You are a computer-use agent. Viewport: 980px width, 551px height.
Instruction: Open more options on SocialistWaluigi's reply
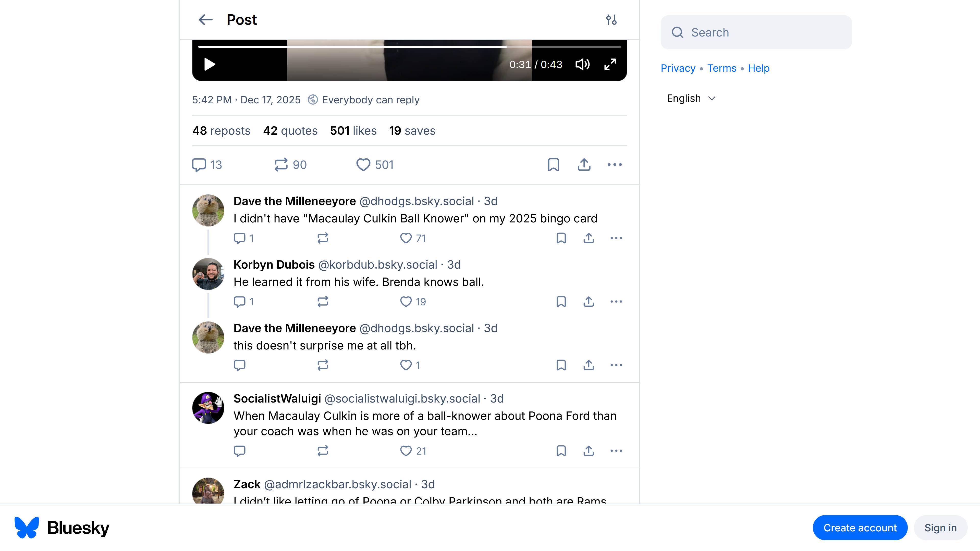[x=616, y=450]
